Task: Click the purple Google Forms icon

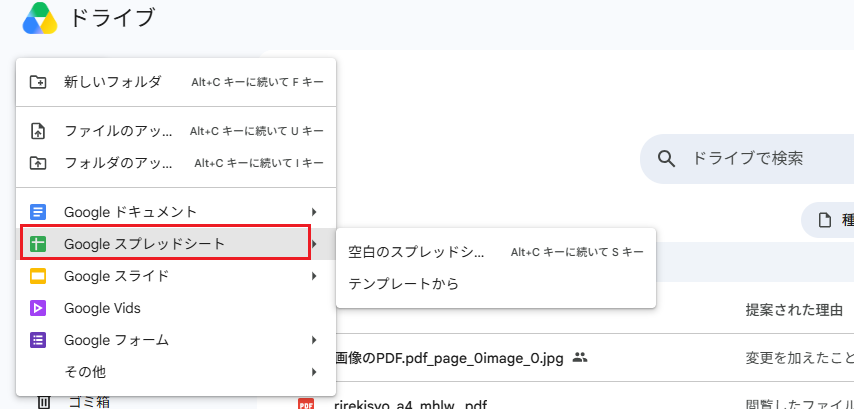Action: [x=38, y=340]
